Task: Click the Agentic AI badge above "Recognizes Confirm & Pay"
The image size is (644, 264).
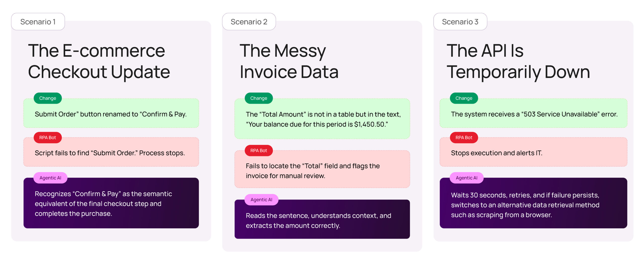Action: [50, 178]
